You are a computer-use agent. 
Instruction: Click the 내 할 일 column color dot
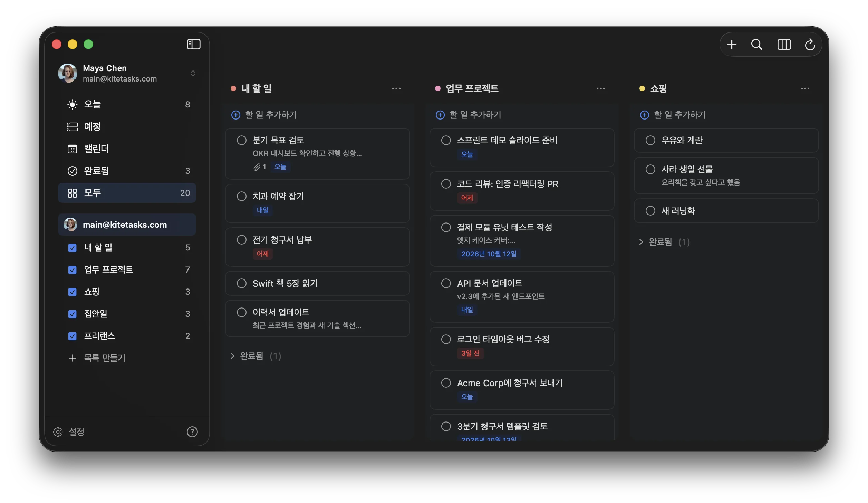233,89
